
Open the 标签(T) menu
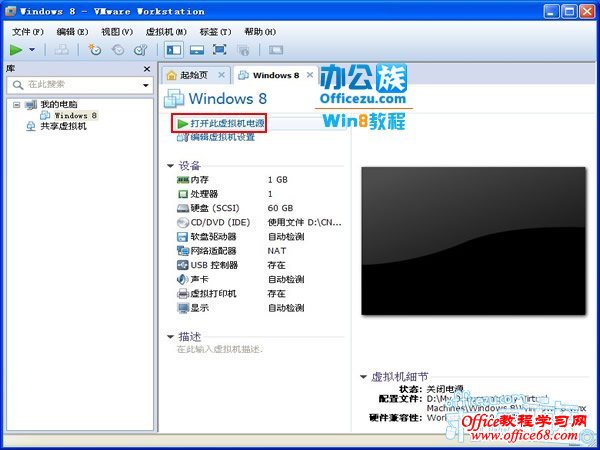click(215, 32)
